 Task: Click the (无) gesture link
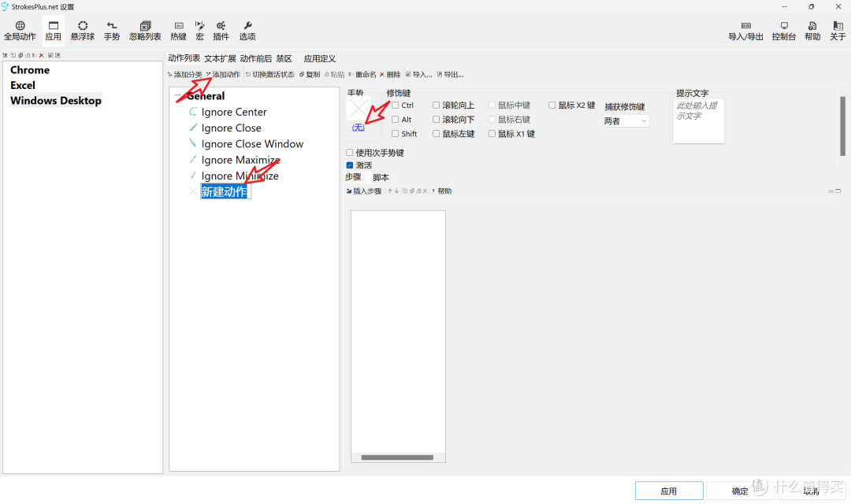[359, 128]
